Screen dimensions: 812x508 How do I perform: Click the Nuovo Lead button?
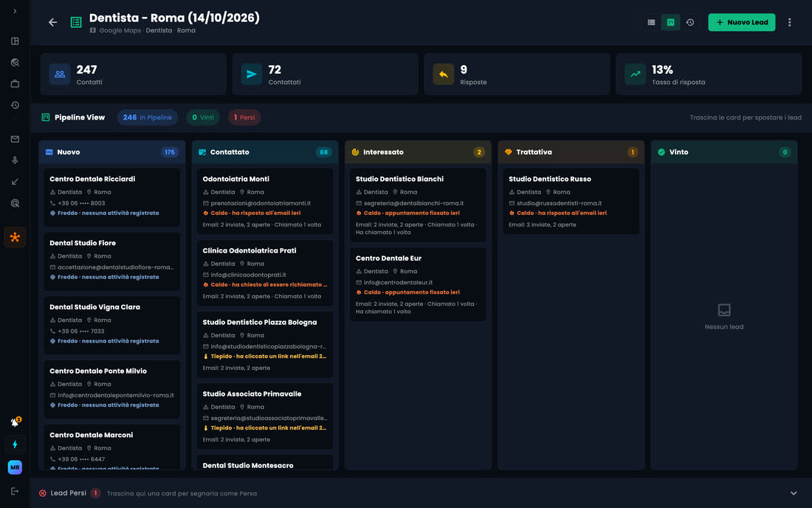point(742,22)
